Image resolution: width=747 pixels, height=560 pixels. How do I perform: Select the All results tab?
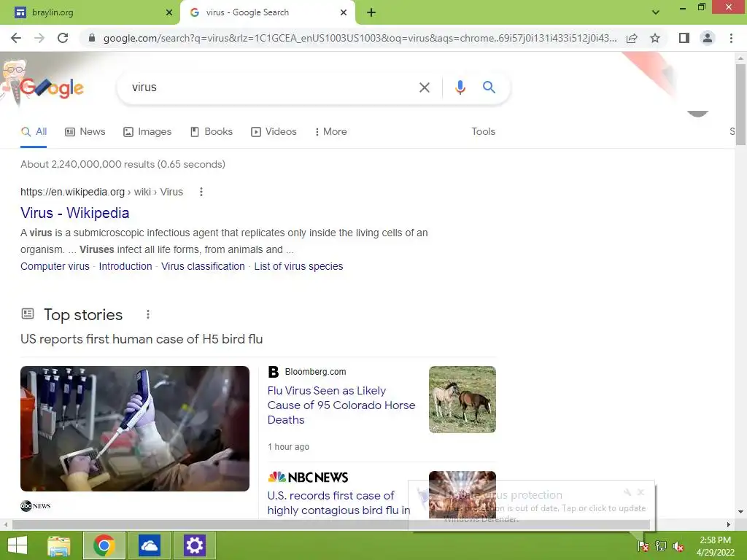coord(34,131)
